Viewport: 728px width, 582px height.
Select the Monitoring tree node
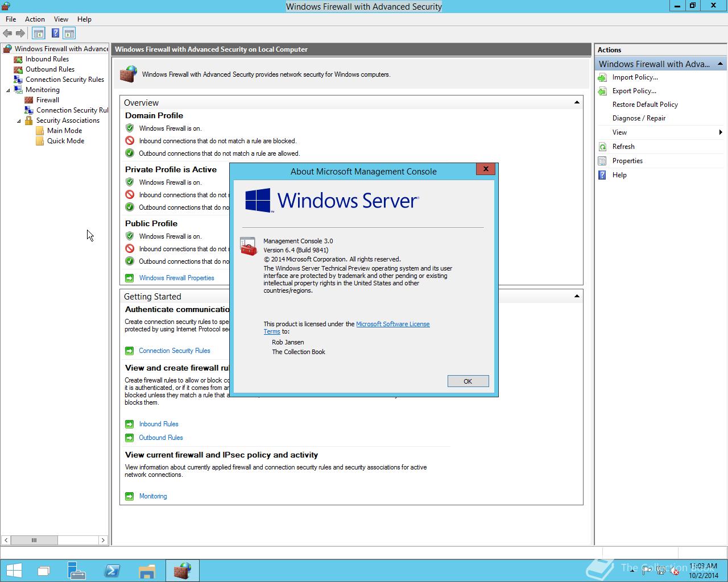42,90
